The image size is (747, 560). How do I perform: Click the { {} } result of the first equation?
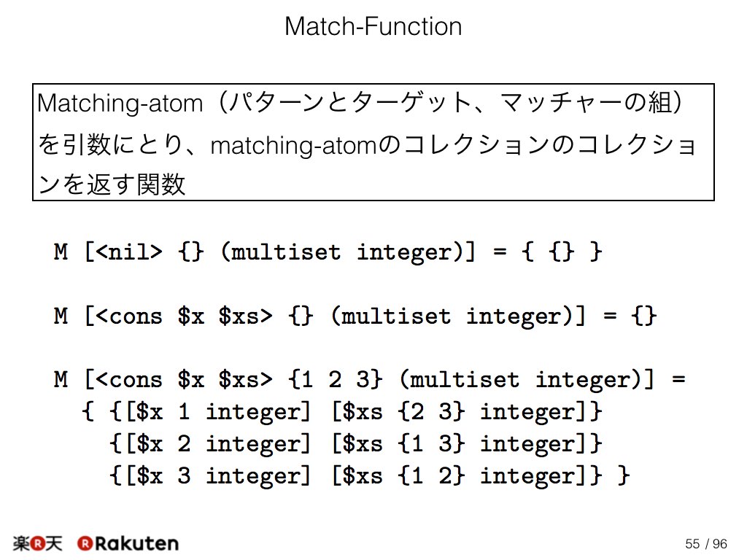[x=562, y=251]
